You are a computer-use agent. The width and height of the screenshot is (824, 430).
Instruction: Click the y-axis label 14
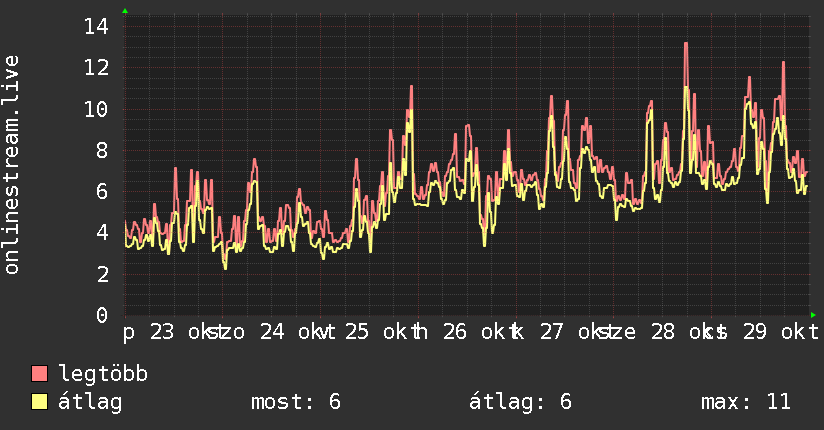tap(97, 26)
